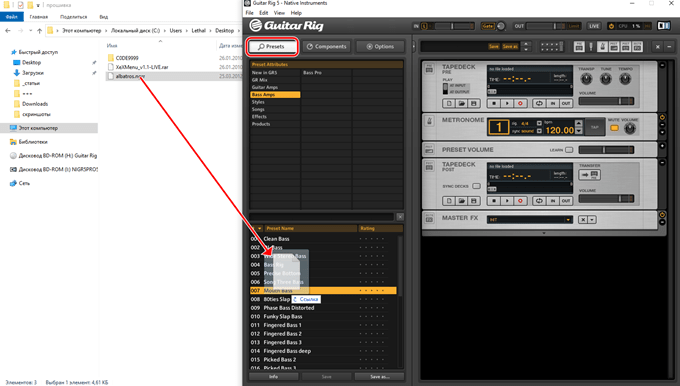Screen dimensions: 680x386
Task: Click the Transfer to Pre deck button
Action: [590, 175]
